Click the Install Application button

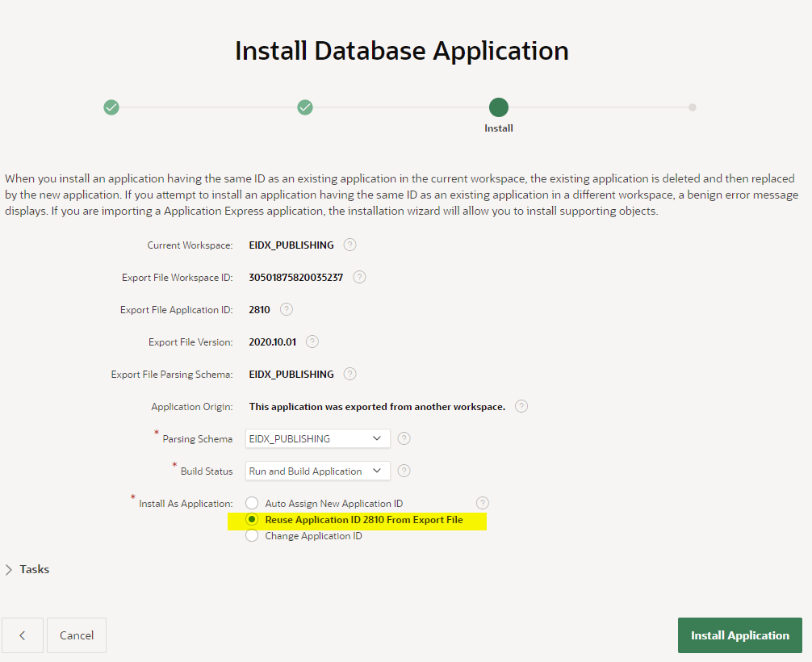(739, 635)
